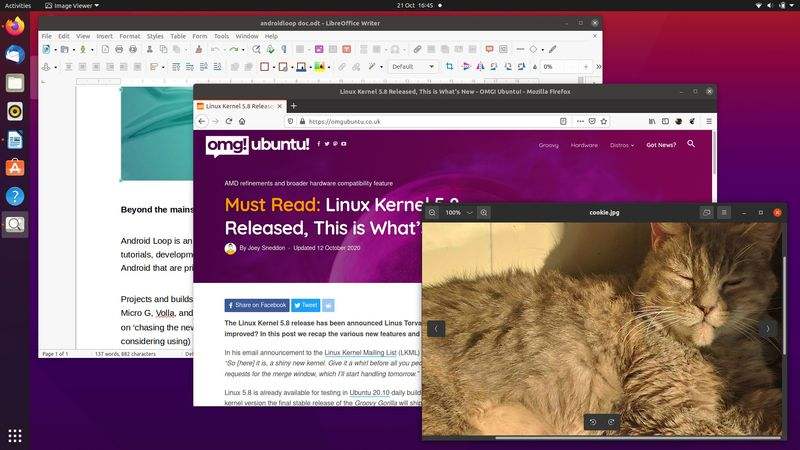The width and height of the screenshot is (800, 450).
Task: Click Writer Print icon
Action: [x=119, y=49]
